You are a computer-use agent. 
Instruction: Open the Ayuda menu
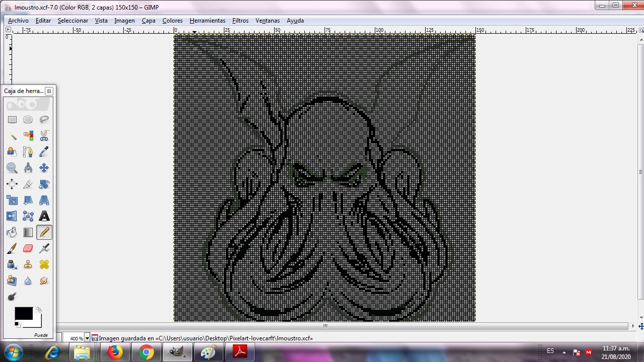point(295,21)
